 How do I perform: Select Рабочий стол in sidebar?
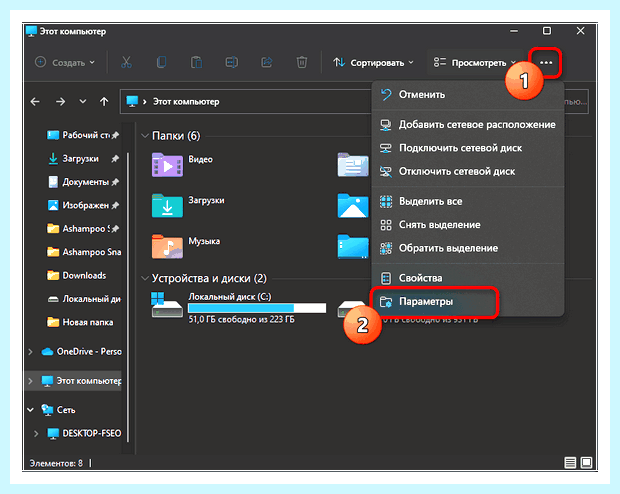tap(83, 135)
